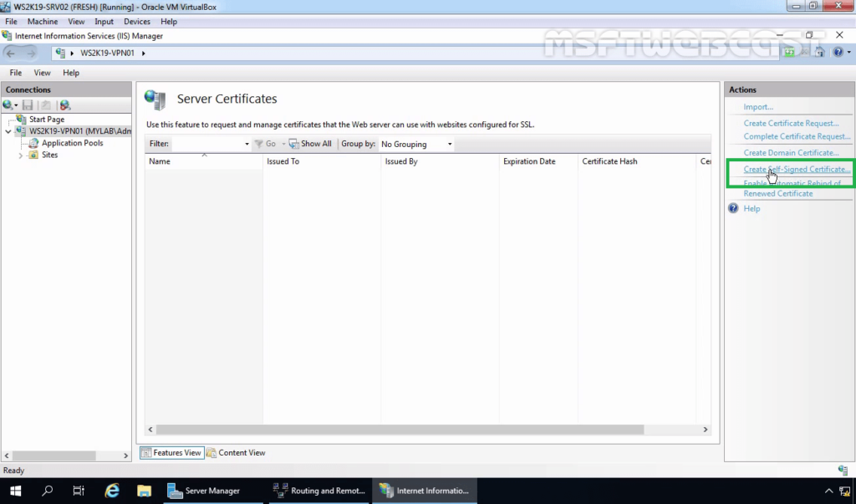Switch to Features View tab
The width and height of the screenshot is (856, 504).
(172, 453)
